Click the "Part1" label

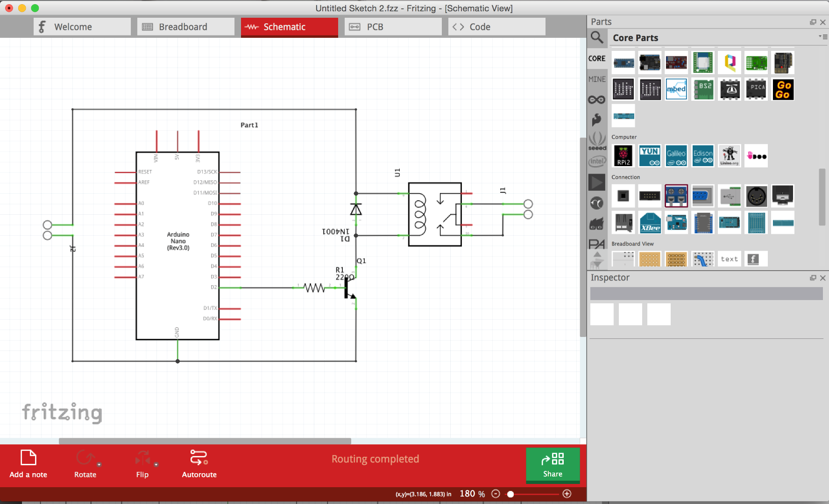tap(249, 125)
